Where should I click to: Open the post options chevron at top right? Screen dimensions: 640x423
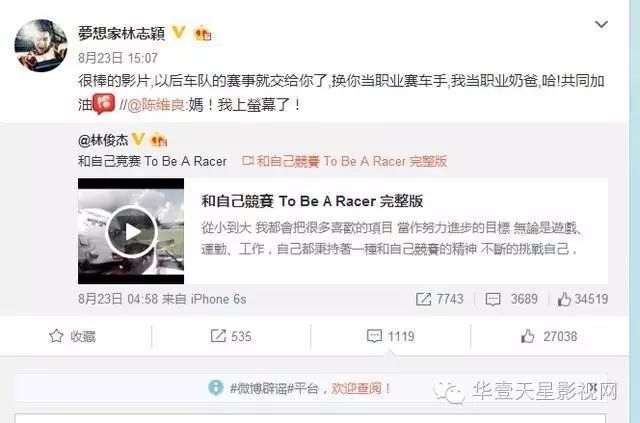[x=601, y=25]
